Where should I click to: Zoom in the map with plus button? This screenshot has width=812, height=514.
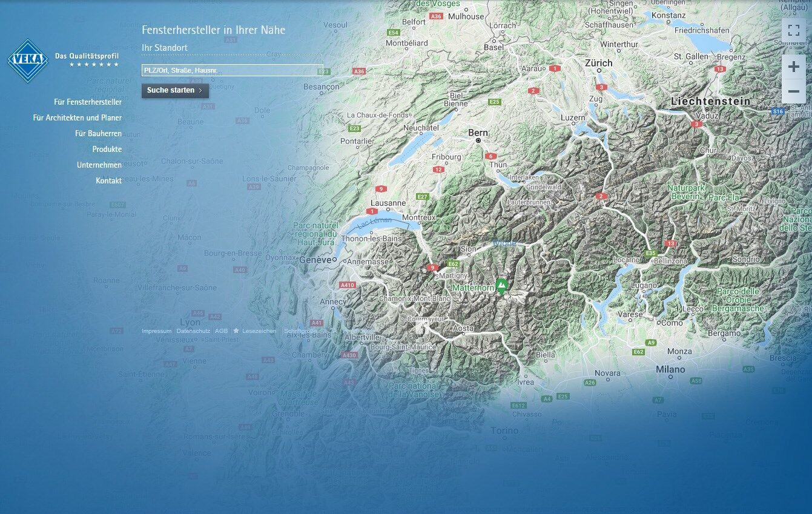(793, 67)
